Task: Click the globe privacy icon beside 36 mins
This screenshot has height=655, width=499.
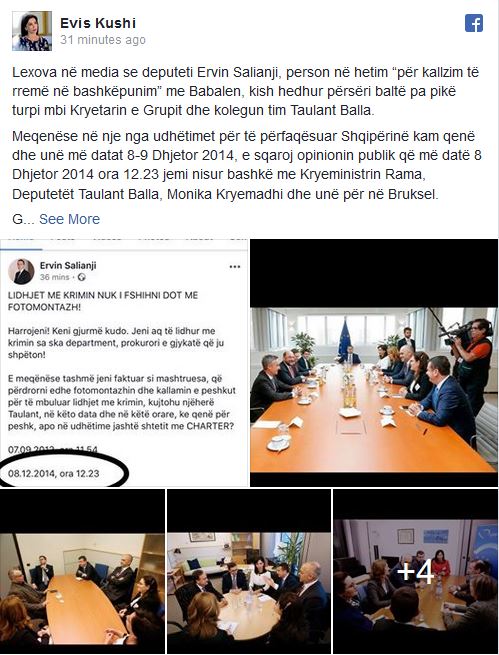Action: [82, 277]
